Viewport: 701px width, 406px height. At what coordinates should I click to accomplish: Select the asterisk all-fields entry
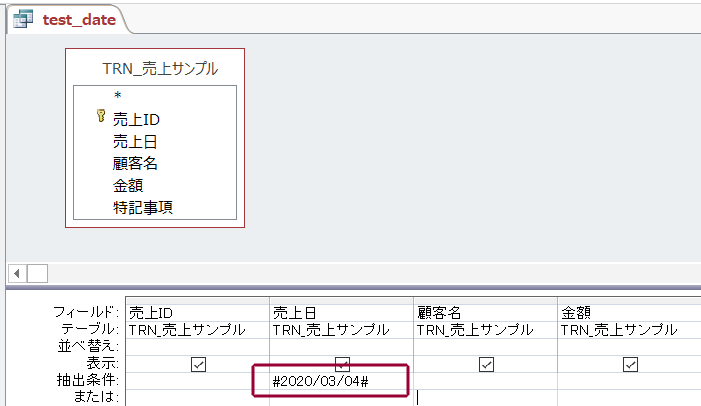[117, 97]
